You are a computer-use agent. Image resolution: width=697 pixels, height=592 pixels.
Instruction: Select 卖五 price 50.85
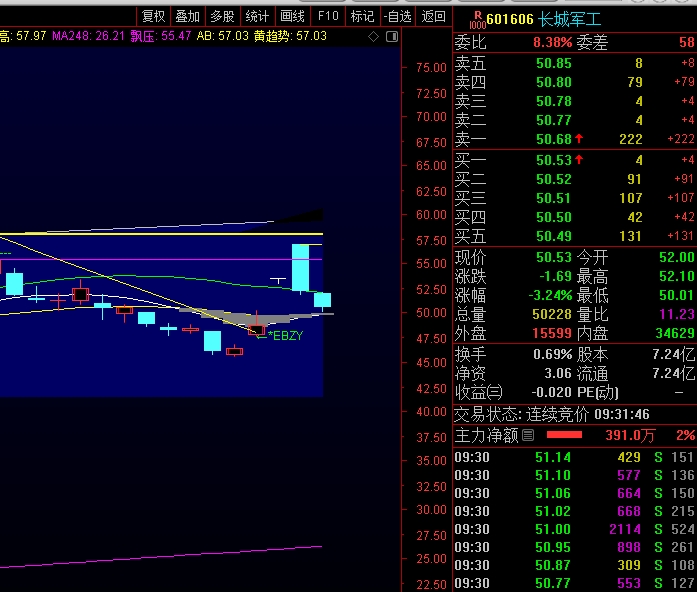tap(553, 63)
